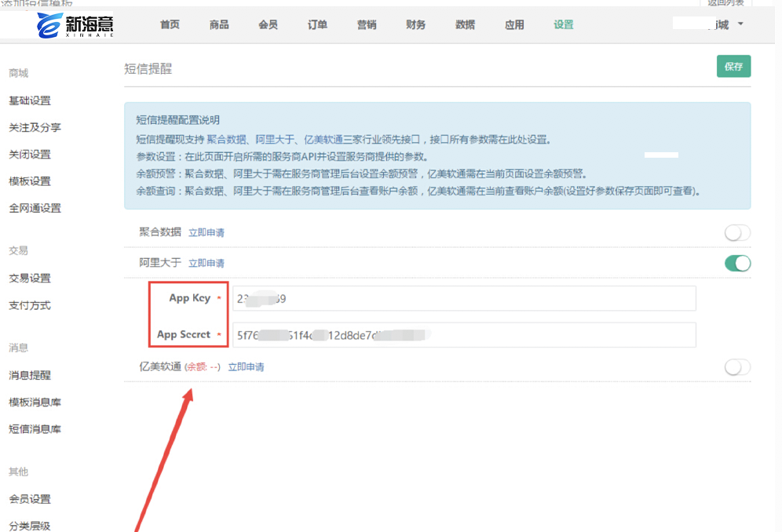Open 支付方式 in sidebar
The height and width of the screenshot is (532, 782).
tap(30, 305)
